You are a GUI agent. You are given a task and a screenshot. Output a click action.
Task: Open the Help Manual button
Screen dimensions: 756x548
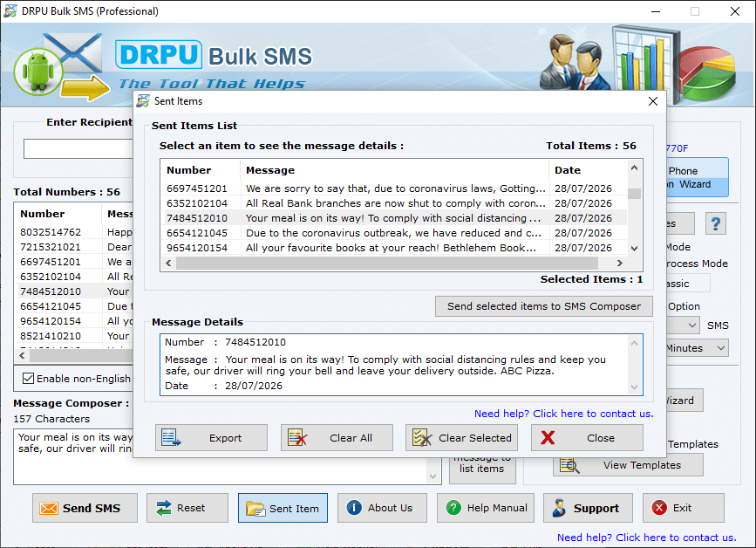coord(486,508)
